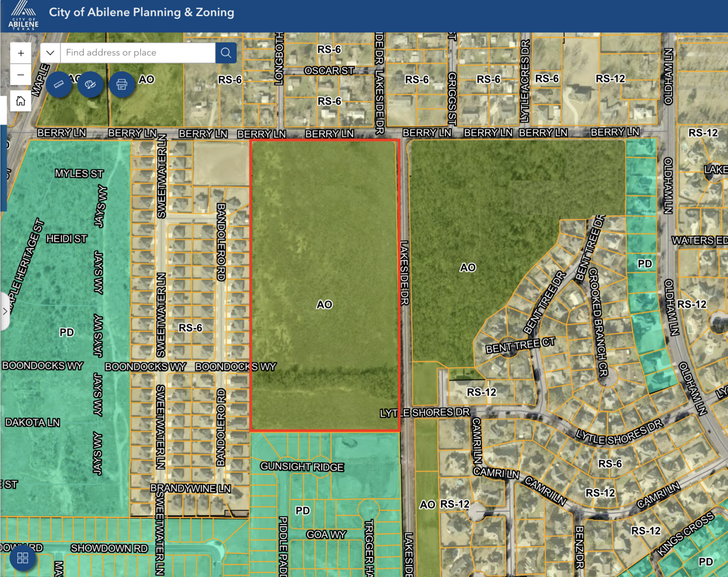The image size is (728, 577).
Task: Expand search source dropdown arrow
Action: pyautogui.click(x=50, y=53)
